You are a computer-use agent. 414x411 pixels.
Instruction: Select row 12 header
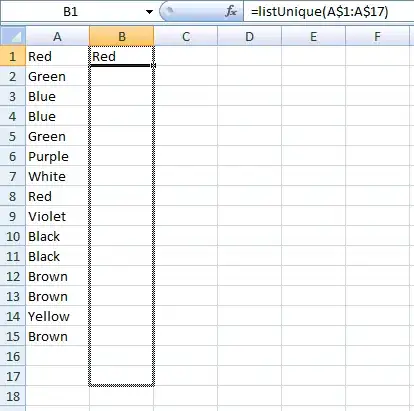coord(13,276)
